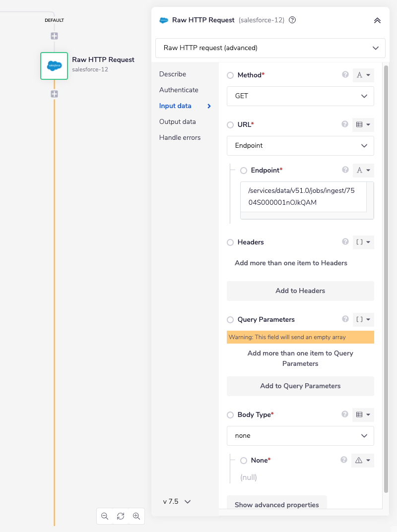Click inside the Endpoint text field

(303, 196)
